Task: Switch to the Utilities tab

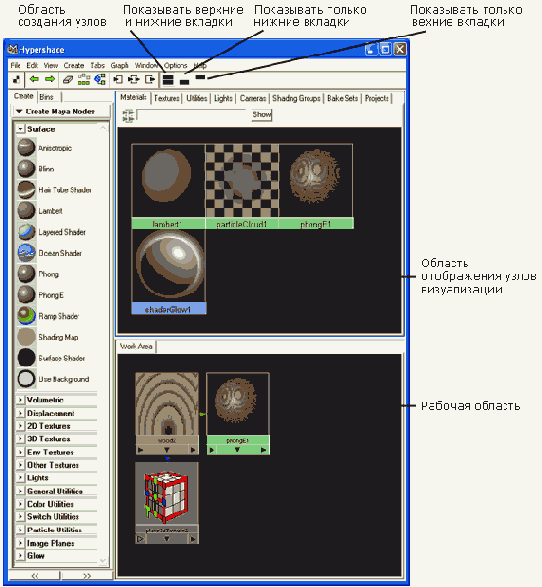Action: [197, 98]
